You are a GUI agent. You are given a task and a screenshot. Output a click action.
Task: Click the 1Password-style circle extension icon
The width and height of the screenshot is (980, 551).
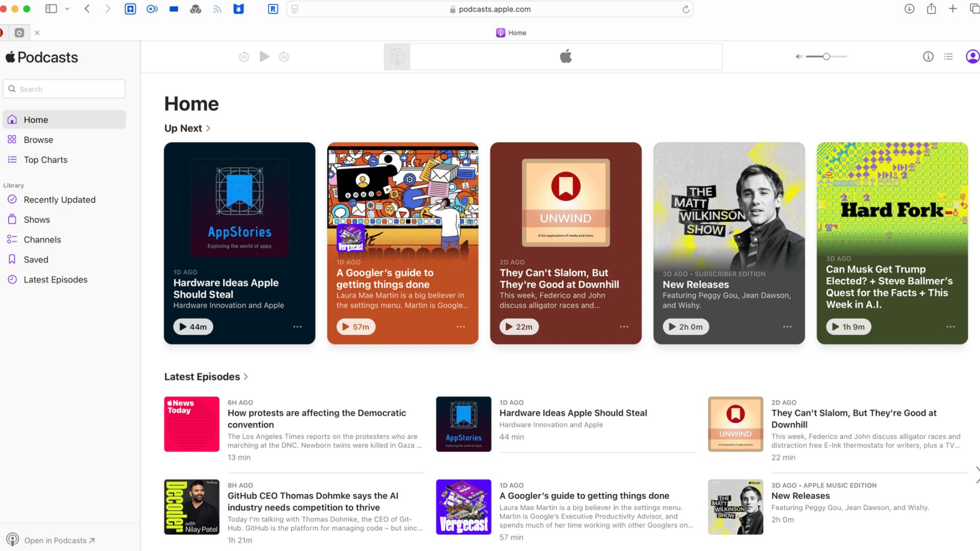(x=152, y=9)
